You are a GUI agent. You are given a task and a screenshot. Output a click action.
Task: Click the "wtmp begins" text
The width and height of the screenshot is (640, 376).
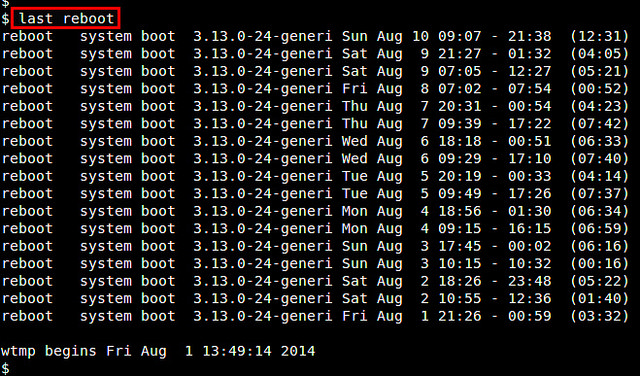pos(49,352)
